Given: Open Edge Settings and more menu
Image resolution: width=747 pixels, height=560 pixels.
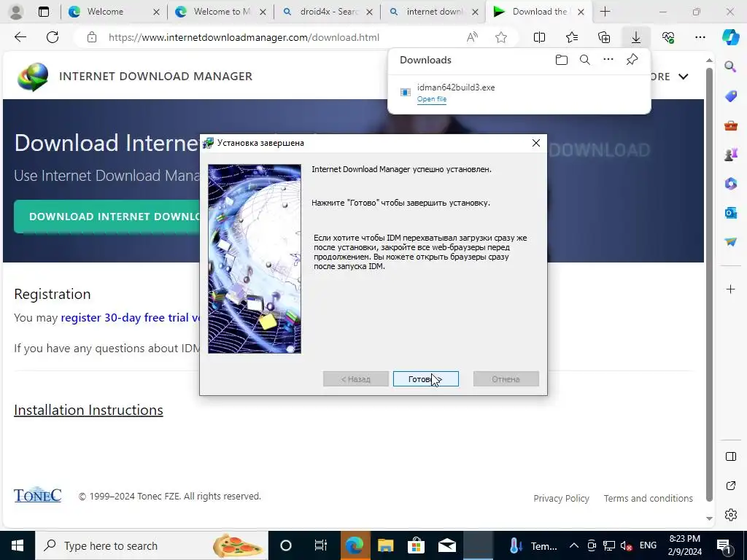Looking at the screenshot, I should tap(700, 37).
